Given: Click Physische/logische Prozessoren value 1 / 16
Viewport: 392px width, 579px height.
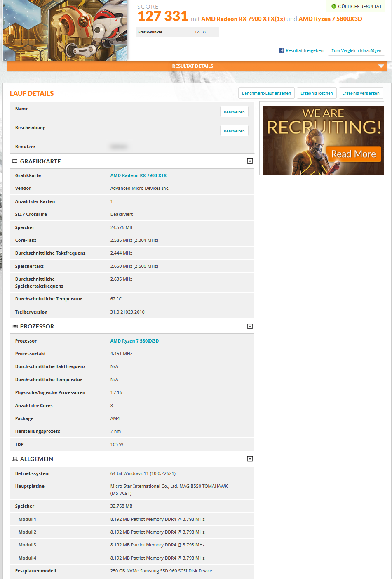Looking at the screenshot, I should tap(116, 392).
